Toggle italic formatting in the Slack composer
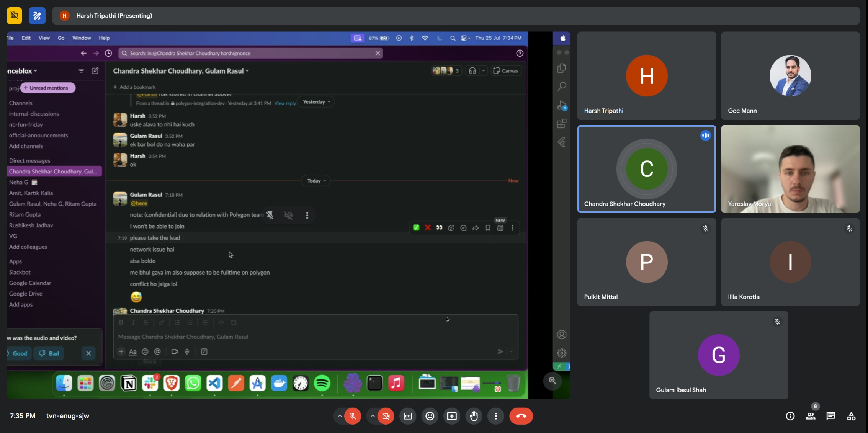The height and width of the screenshot is (433, 868). [133, 322]
